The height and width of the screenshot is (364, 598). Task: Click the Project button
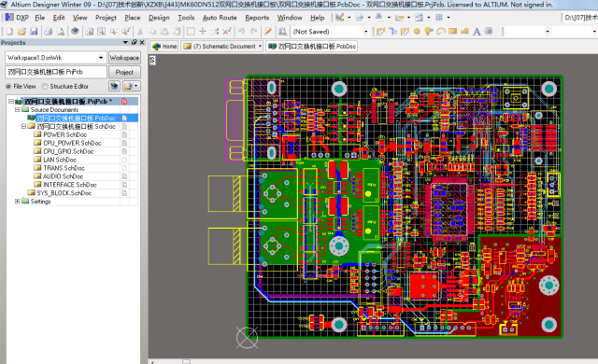tap(124, 73)
